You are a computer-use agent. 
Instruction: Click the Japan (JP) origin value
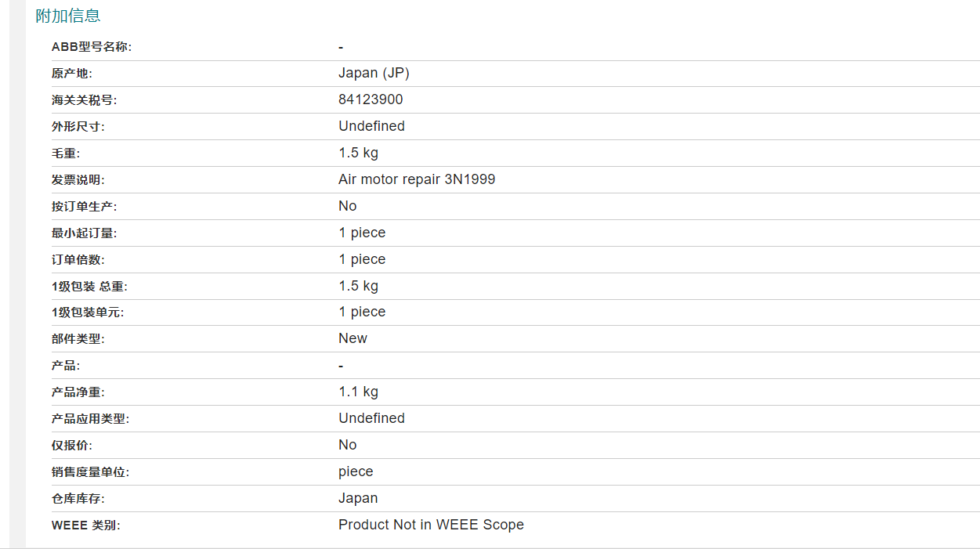374,73
